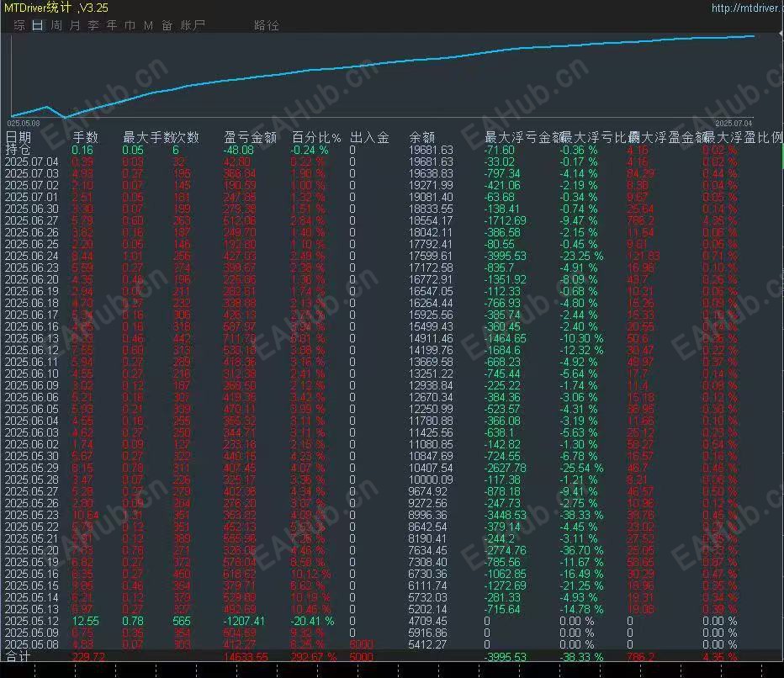Select the 合计 total row label

point(18,656)
